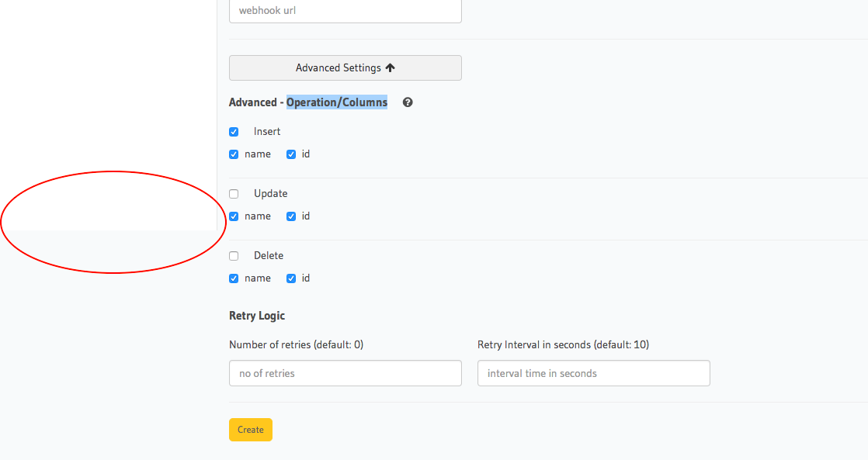Uncheck id under the Delete operation
The image size is (868, 460).
pos(290,278)
